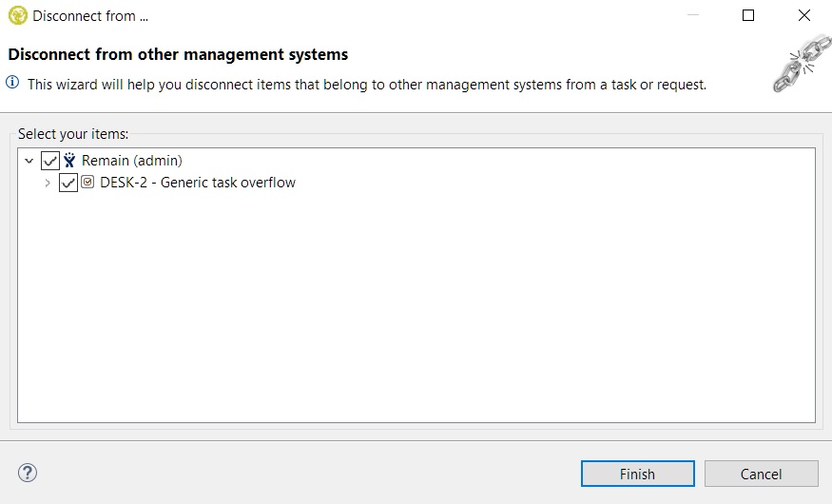Click empty space in the items tree
Image resolution: width=832 pixels, height=504 pixels.
click(x=416, y=314)
